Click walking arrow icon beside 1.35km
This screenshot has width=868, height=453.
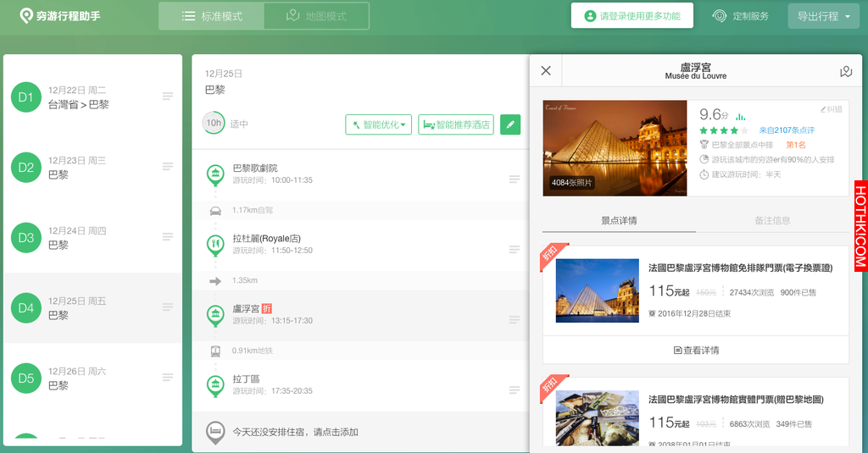coord(215,281)
